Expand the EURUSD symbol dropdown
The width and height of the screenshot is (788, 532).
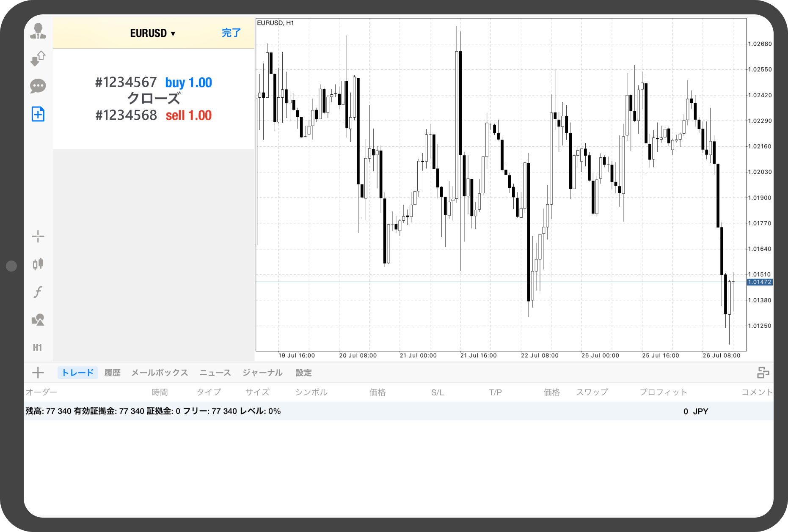click(153, 33)
